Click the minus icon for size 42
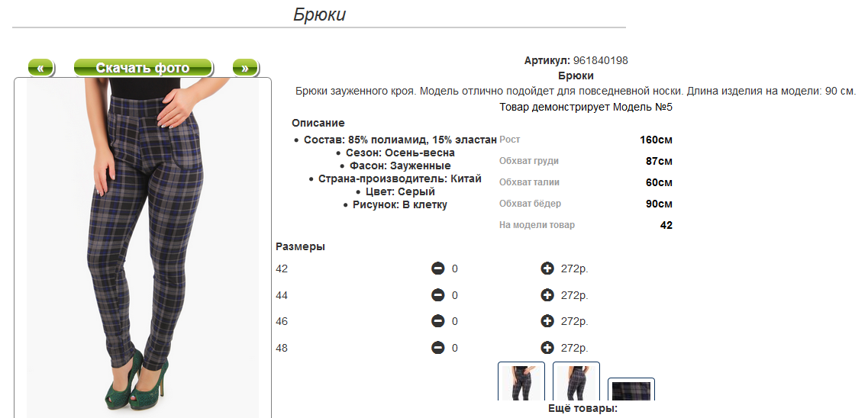Viewport: 868px width, 418px height. [x=437, y=268]
